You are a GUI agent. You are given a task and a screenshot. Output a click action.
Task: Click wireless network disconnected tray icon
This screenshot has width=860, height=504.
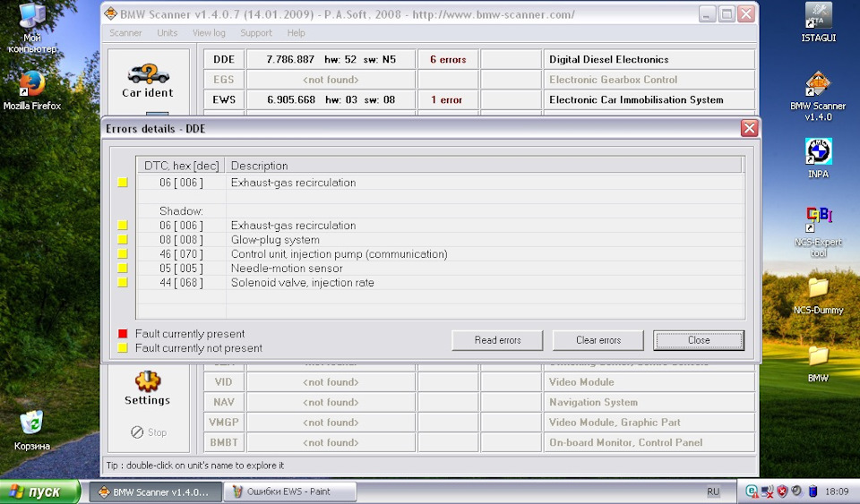point(768,491)
